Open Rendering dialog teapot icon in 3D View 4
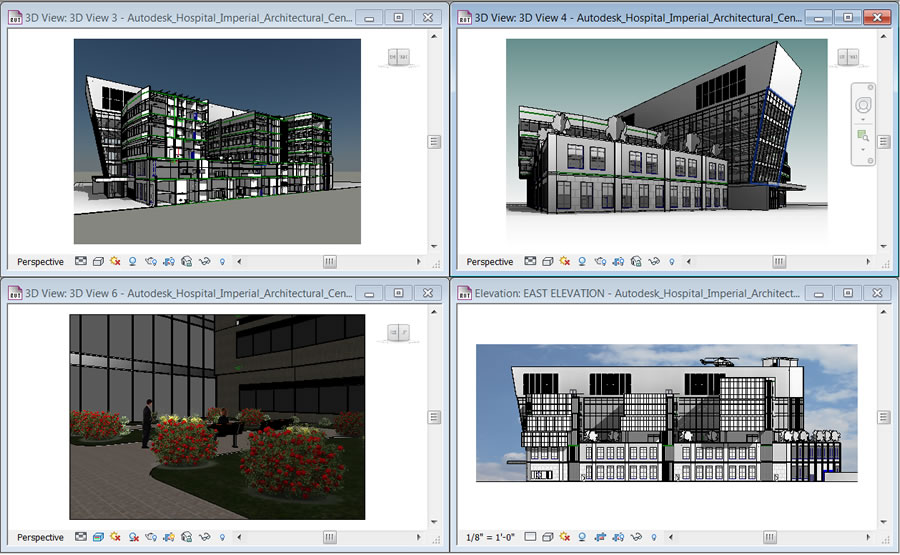900x555 pixels. 600,261
